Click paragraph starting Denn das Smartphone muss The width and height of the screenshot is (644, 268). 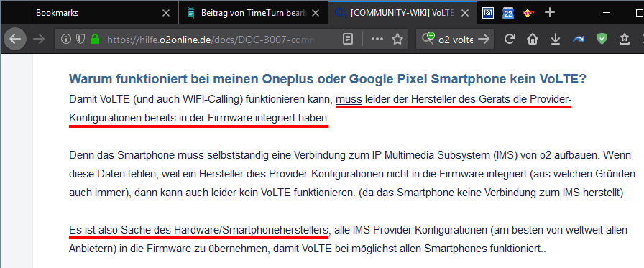[352, 174]
